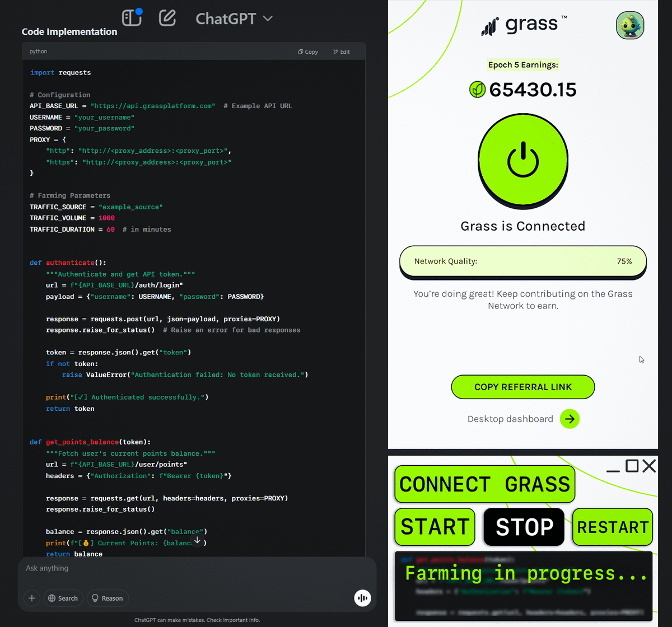Maximize the farming bot window
This screenshot has width=672, height=627.
[632, 466]
